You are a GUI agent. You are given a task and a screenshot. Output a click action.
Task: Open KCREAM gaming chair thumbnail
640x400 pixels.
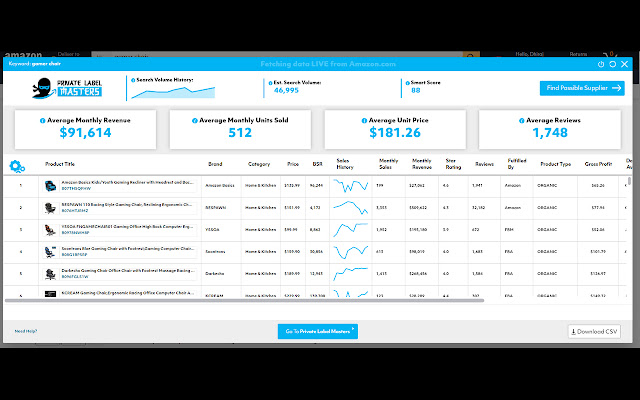50,294
